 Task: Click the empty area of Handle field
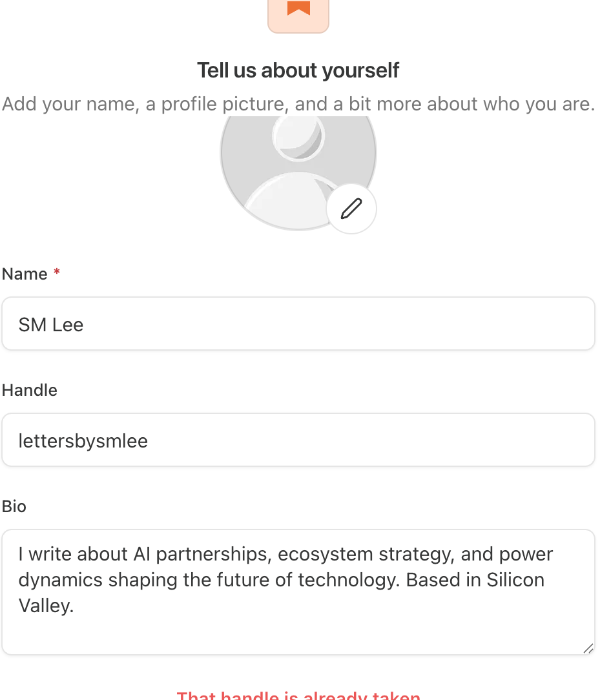click(x=371, y=440)
